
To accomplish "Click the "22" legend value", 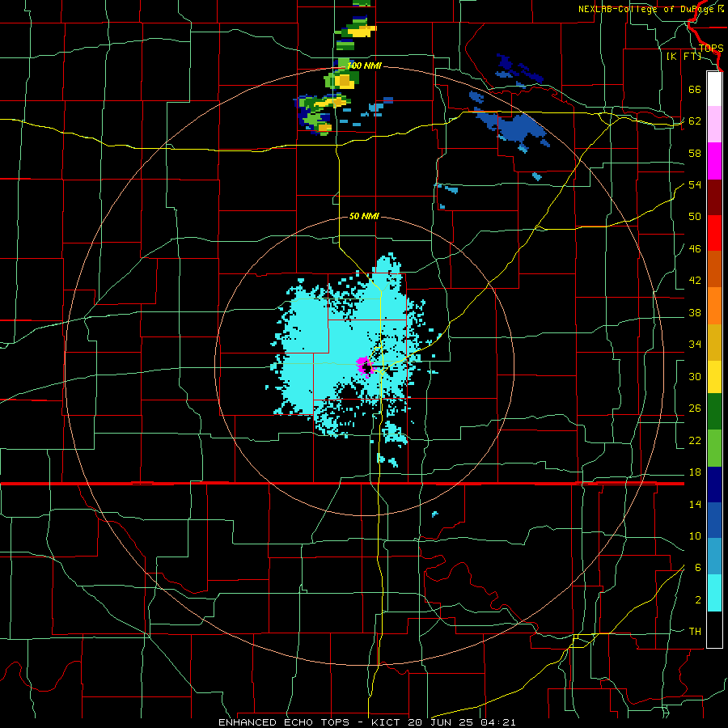I will coord(695,441).
